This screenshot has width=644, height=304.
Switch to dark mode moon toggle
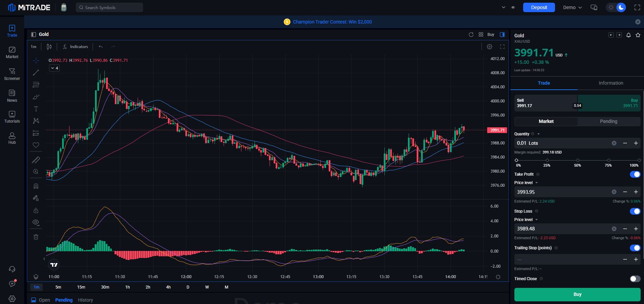pyautogui.click(x=621, y=7)
